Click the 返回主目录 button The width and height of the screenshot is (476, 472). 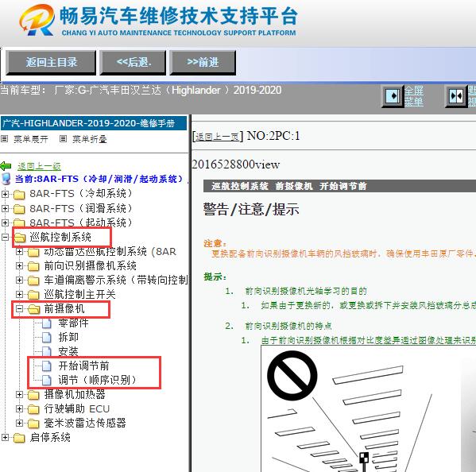51,63
